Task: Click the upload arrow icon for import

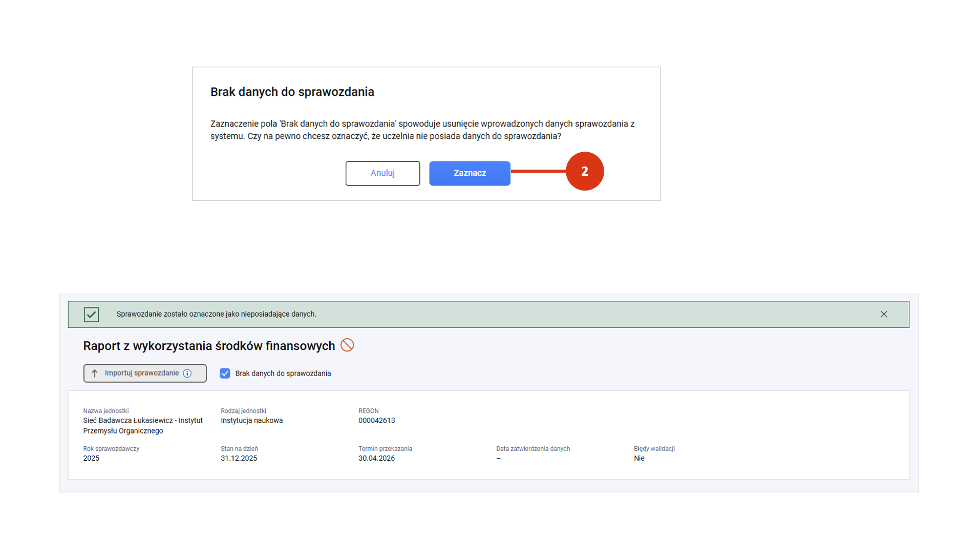Action: (95, 374)
